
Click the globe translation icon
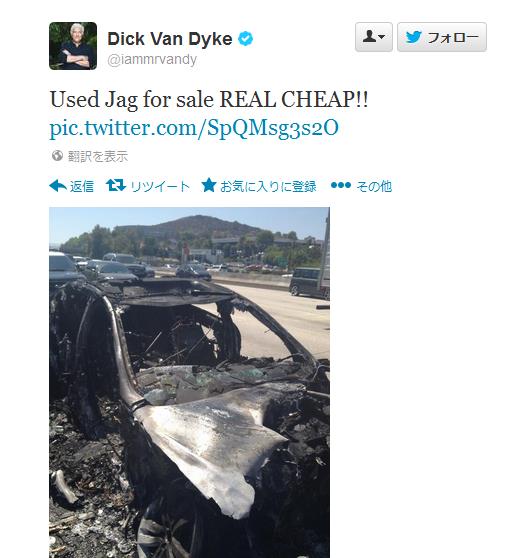(x=57, y=156)
